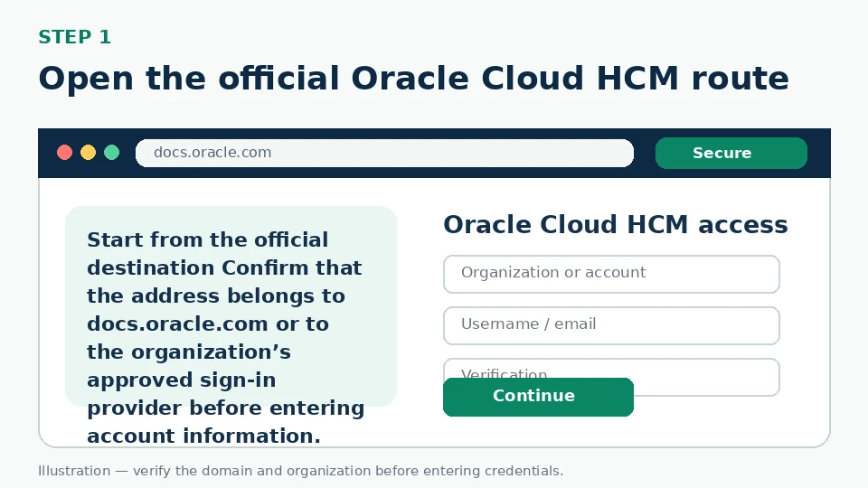Click the docs.oracle.com address bar
Viewport: 868px width, 488px height.
[x=384, y=153]
